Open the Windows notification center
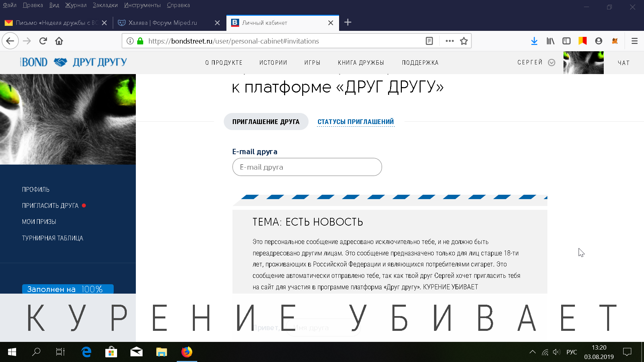Viewport: 644px width, 362px height. 627,352
